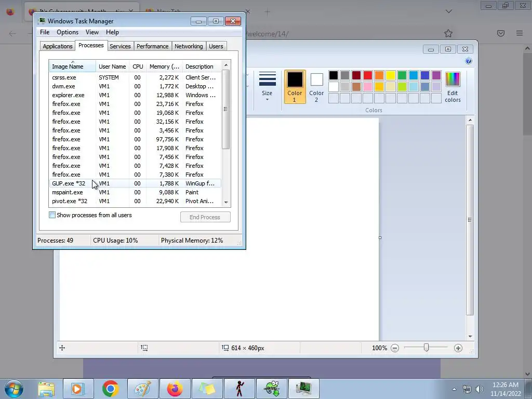The image size is (532, 399).
Task: Open a new Firefox tab plus
Action: pos(268,12)
